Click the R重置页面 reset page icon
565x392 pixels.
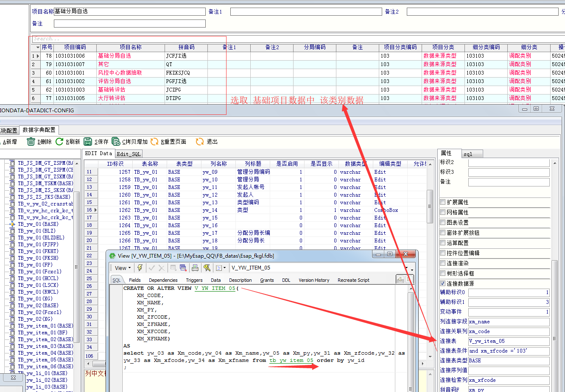coord(154,142)
